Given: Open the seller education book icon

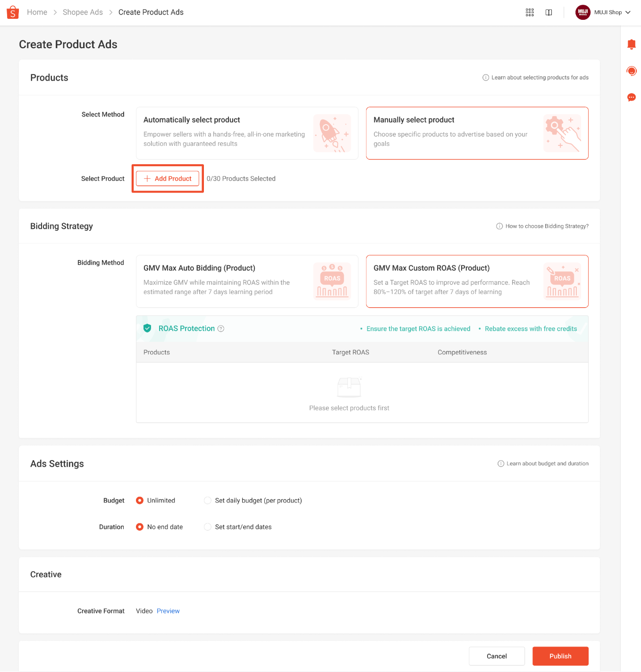Looking at the screenshot, I should pyautogui.click(x=548, y=12).
